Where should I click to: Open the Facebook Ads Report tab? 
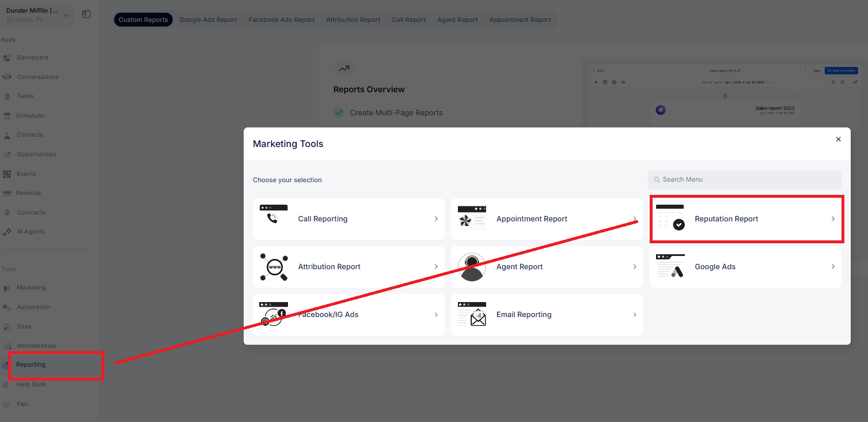click(282, 20)
